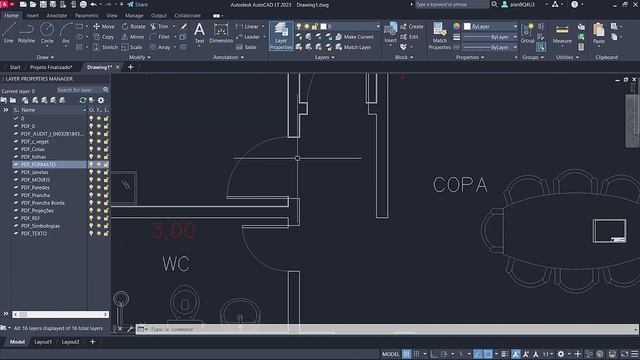The image size is (640, 360).
Task: Select the Line drawing tool
Action: (x=9, y=33)
